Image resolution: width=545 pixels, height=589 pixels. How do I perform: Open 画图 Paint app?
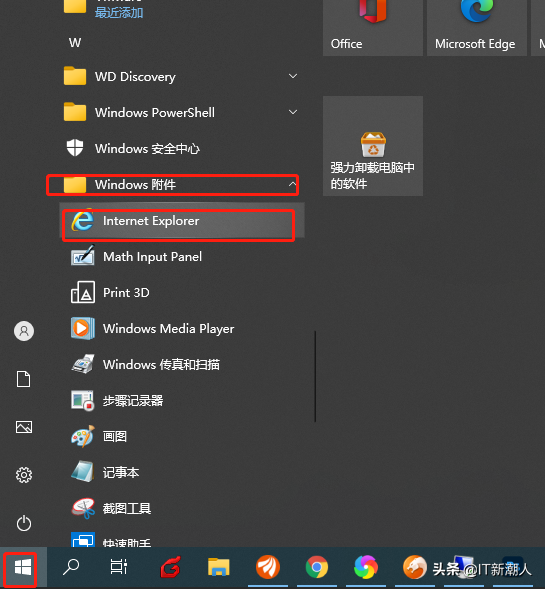(182, 436)
